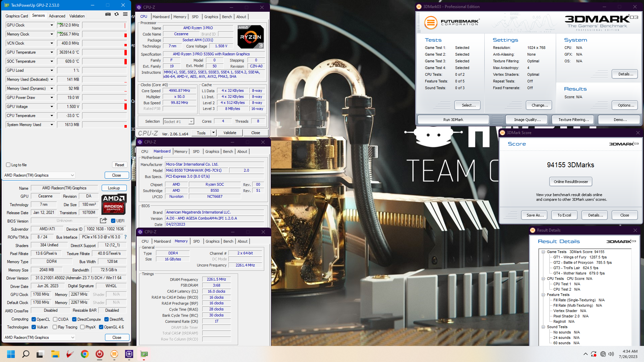644x362 pixels.
Task: Click BIOS export share icon in GPU-Z
Action: 103,221
